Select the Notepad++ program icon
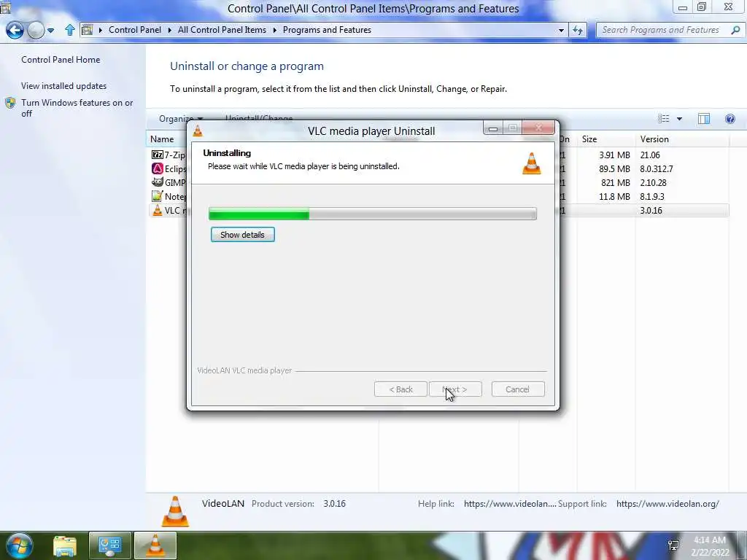The image size is (747, 560). [158, 196]
